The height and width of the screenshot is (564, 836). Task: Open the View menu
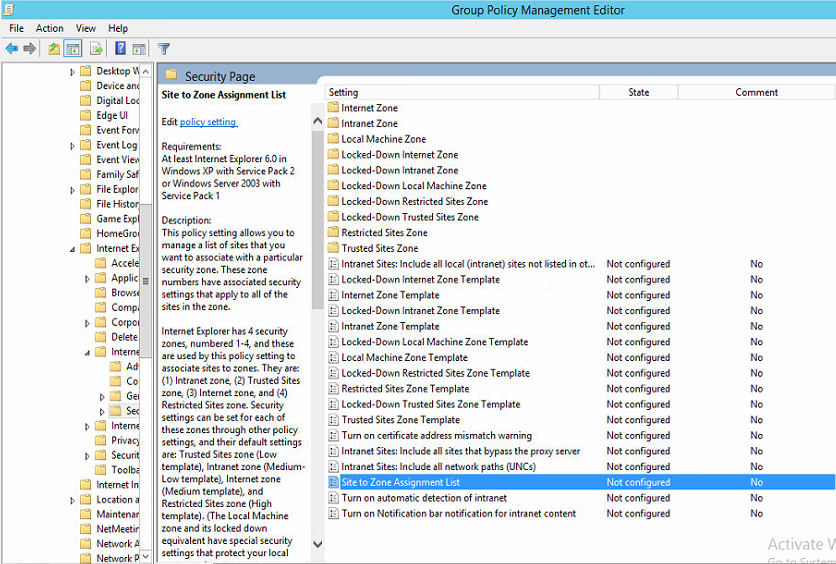[x=86, y=28]
